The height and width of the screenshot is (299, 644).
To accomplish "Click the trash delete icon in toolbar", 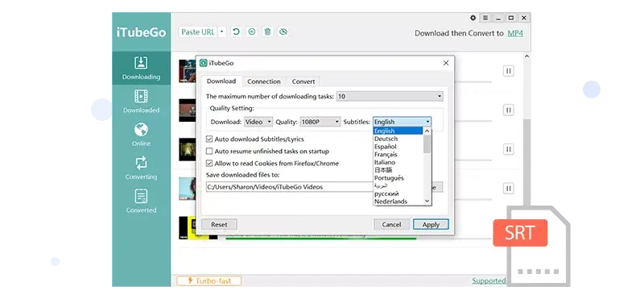I will click(267, 31).
